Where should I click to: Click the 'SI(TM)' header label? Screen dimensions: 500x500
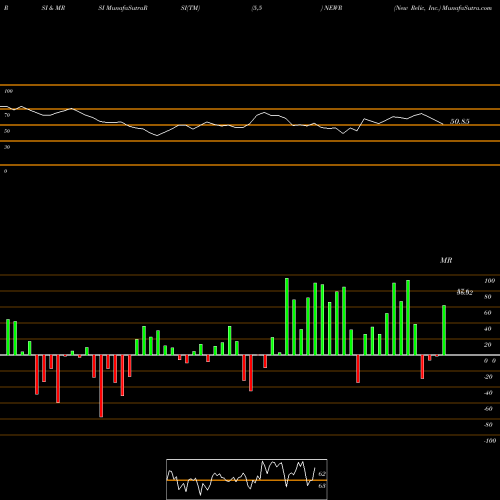[190, 8]
